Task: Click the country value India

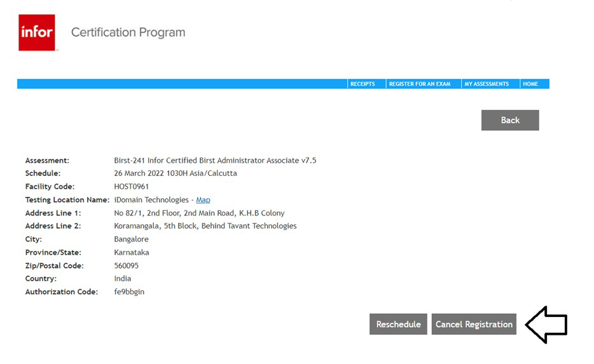Action: 123,279
